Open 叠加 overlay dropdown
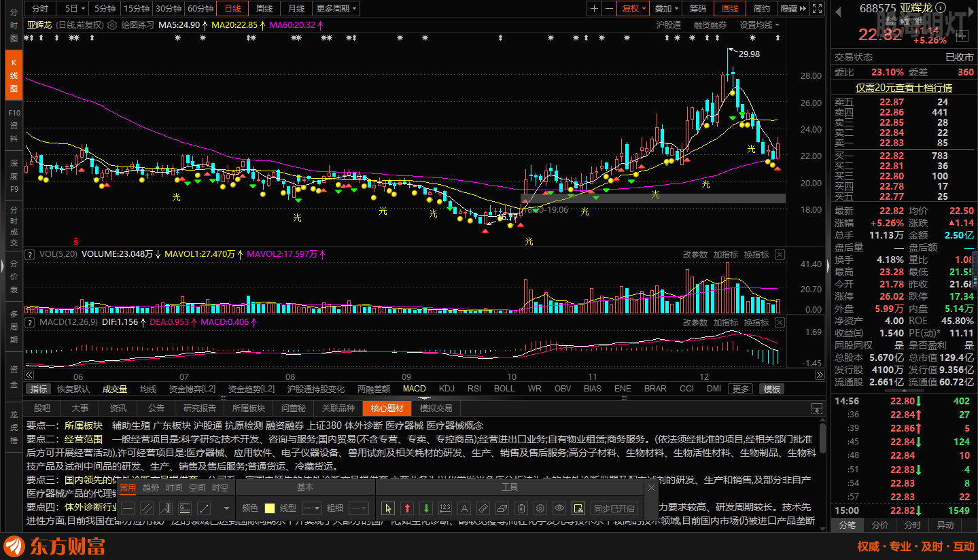Image resolution: width=978 pixels, height=560 pixels. tap(667, 8)
